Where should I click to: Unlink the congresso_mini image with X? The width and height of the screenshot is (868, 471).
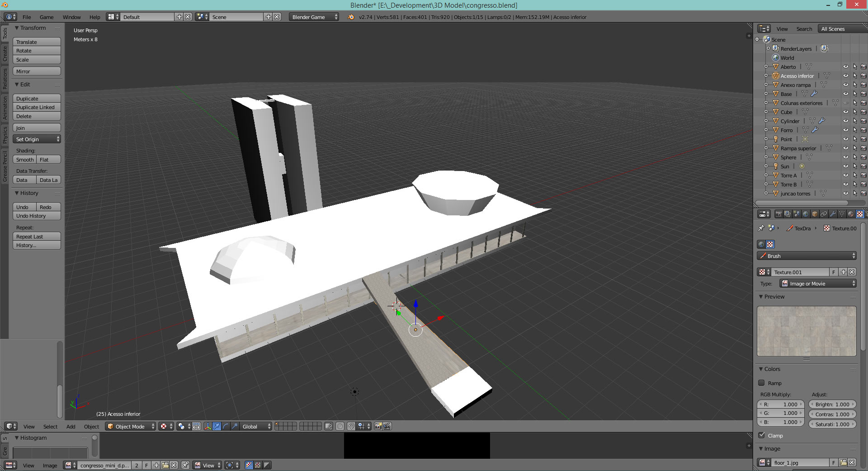click(x=174, y=465)
